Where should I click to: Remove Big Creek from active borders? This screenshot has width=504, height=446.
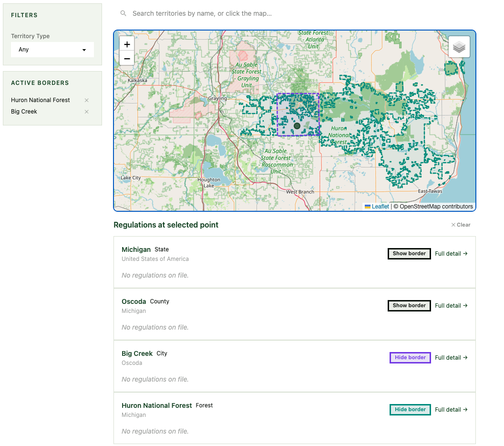(86, 112)
